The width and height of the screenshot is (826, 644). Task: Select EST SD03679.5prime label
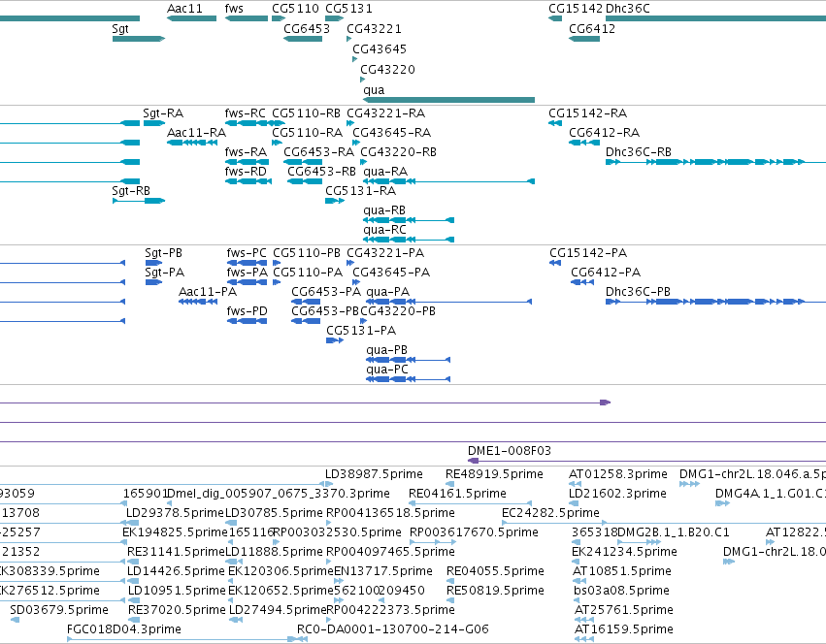pos(59,610)
